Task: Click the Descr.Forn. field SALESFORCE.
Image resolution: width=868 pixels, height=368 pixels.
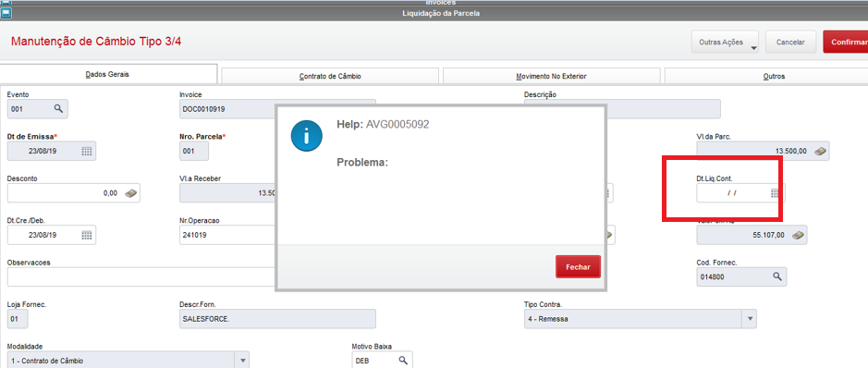Action: point(277,319)
